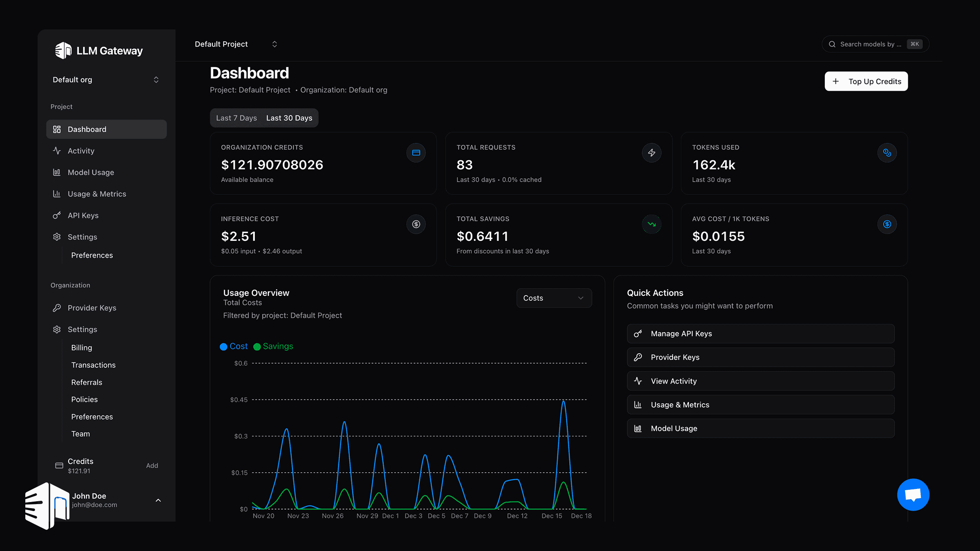Click the API Keys key icon
The height and width of the screenshot is (551, 980).
click(57, 215)
